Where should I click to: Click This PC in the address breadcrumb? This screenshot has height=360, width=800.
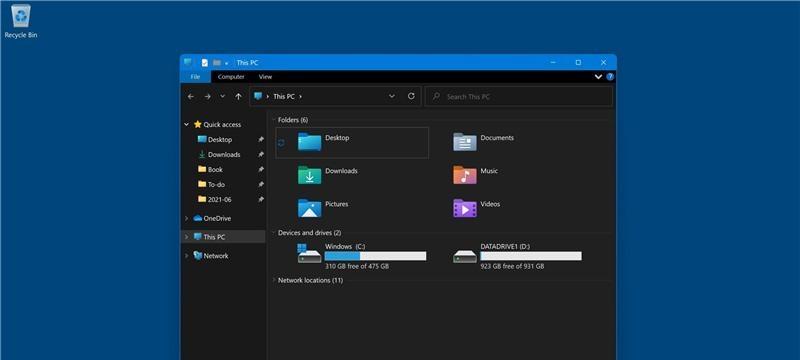click(284, 96)
